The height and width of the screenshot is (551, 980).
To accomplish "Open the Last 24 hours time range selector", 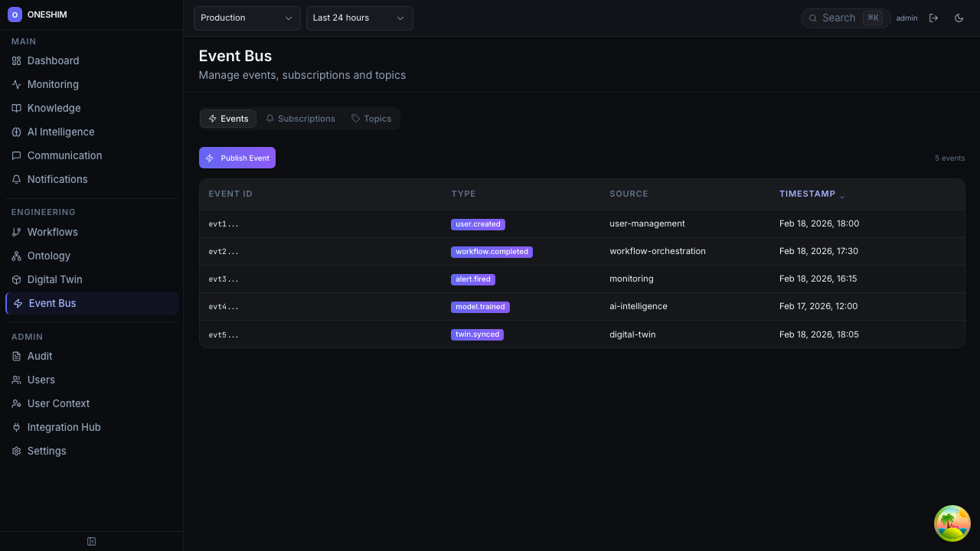I will pyautogui.click(x=359, y=18).
